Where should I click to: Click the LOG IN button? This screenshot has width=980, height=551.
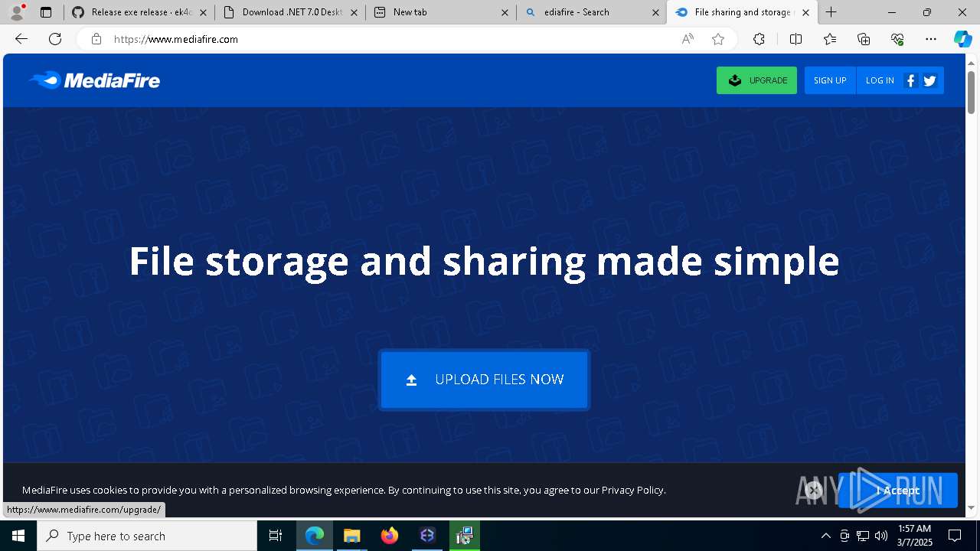coord(880,80)
